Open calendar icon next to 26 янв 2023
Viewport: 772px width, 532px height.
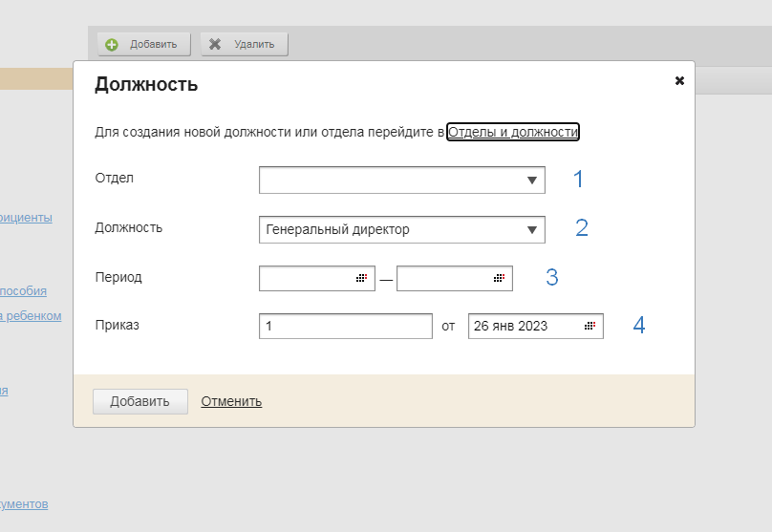[x=590, y=326]
